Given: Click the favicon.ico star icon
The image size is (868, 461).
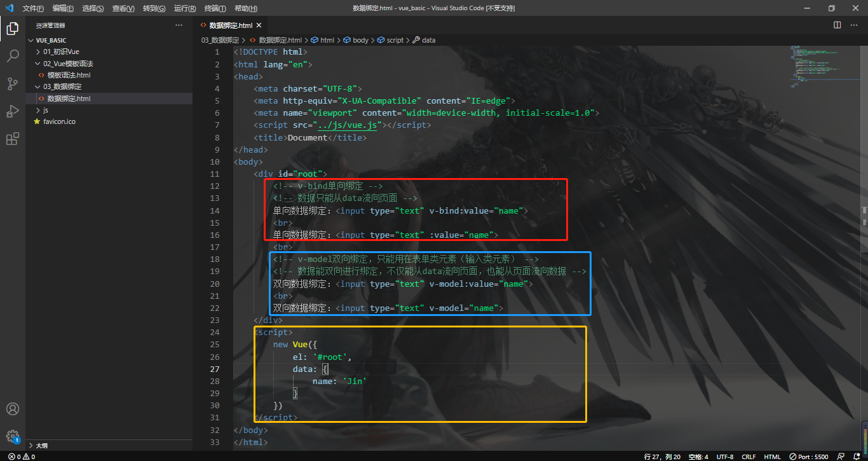Looking at the screenshot, I should click(37, 121).
